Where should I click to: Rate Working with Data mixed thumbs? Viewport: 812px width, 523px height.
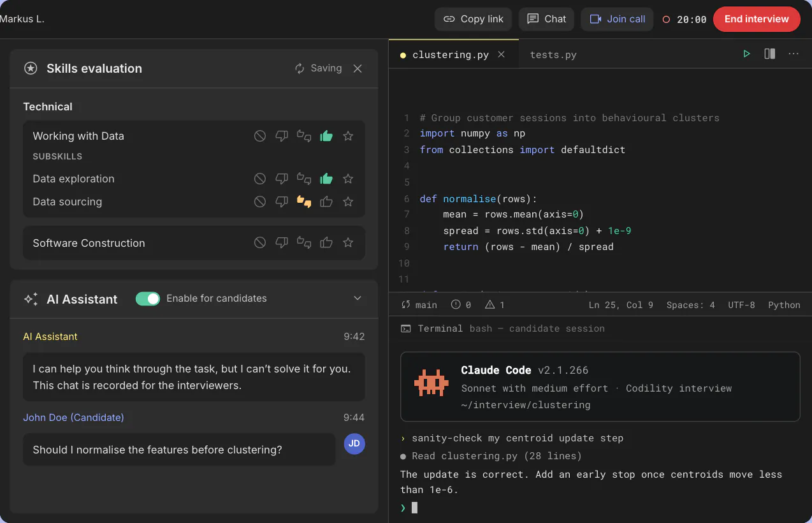coord(304,136)
